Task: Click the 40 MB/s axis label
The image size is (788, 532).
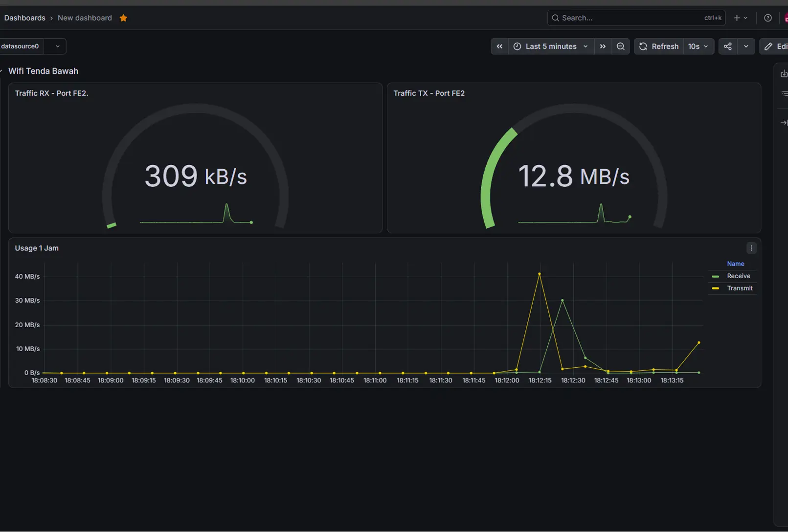Action: point(27,276)
